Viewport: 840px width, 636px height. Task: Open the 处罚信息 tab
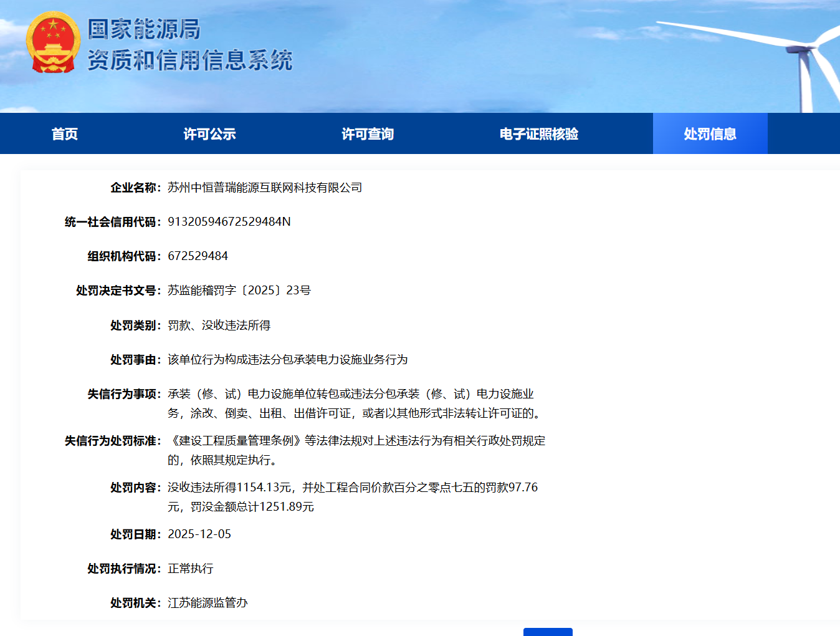pyautogui.click(x=710, y=134)
